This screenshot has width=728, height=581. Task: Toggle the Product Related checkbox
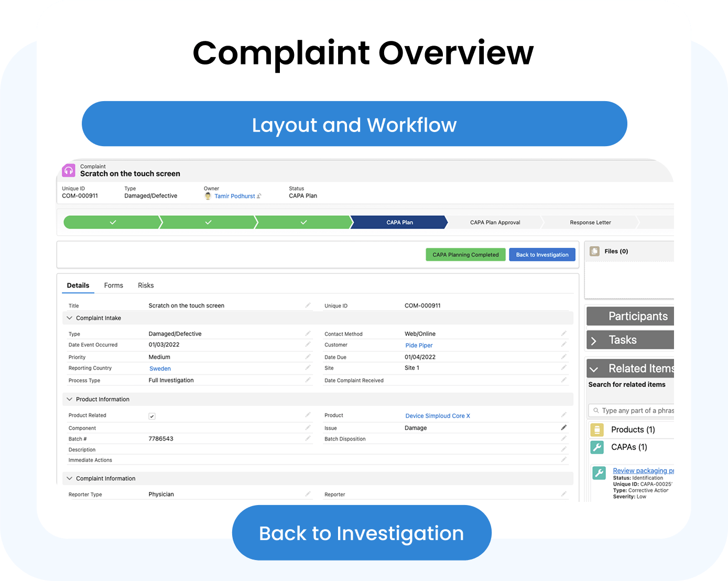(x=152, y=416)
